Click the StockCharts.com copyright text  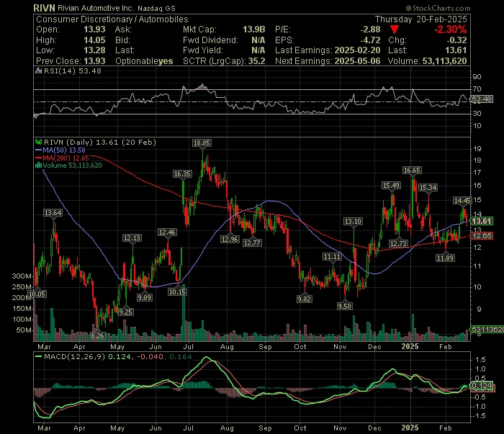click(x=438, y=9)
